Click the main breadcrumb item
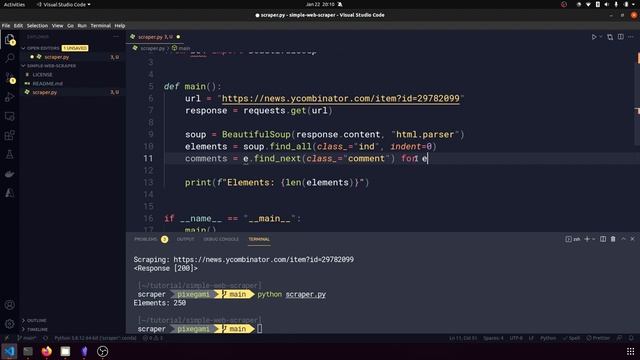Image resolution: width=640 pixels, height=360 pixels. [x=181, y=48]
